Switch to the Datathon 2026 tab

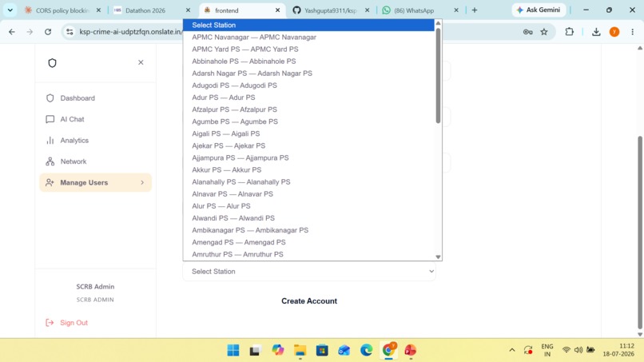click(x=153, y=10)
